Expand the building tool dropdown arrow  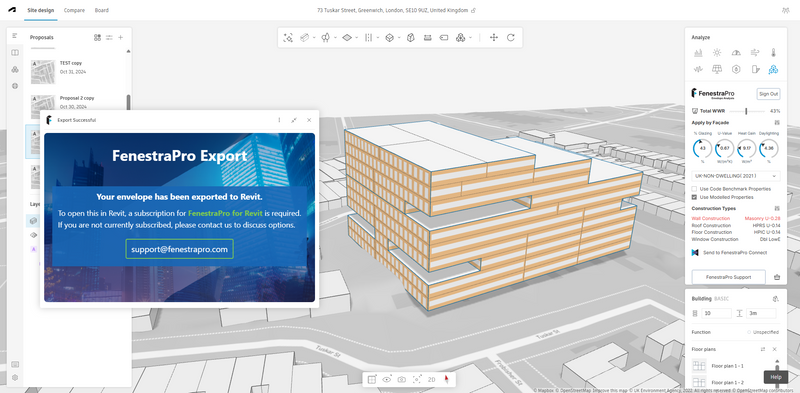click(x=314, y=38)
